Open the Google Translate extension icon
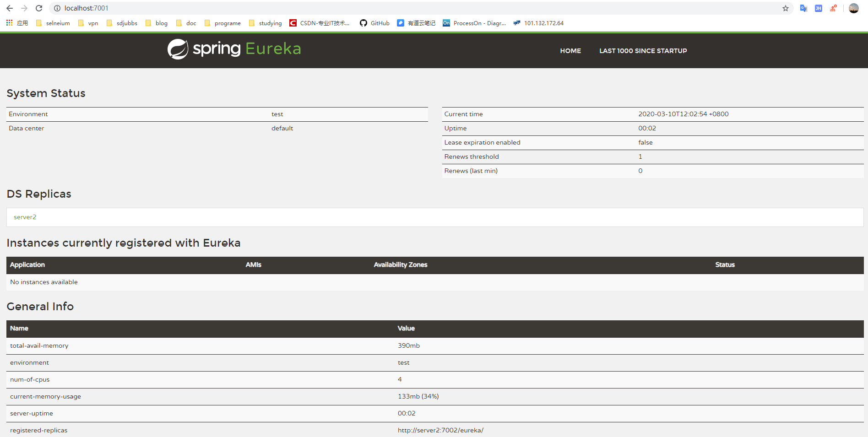 [x=803, y=8]
